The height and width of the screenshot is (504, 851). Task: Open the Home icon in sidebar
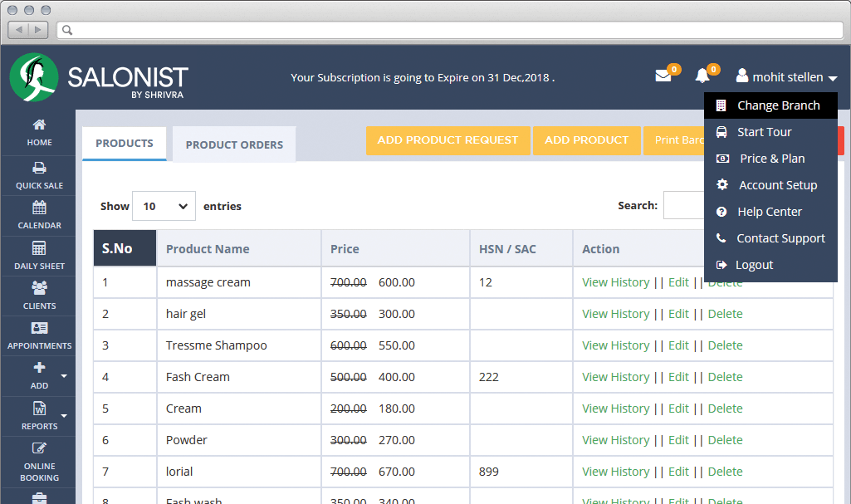click(39, 125)
